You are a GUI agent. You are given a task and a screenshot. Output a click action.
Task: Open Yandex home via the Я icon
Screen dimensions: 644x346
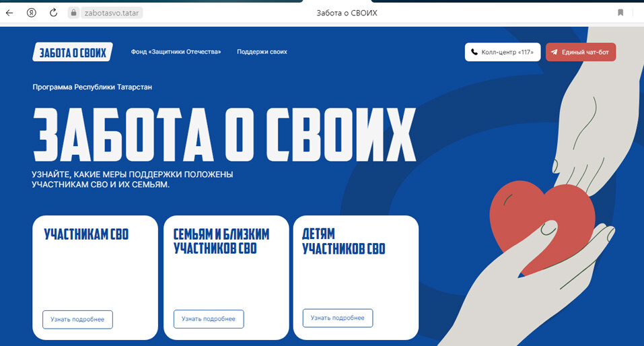(32, 13)
